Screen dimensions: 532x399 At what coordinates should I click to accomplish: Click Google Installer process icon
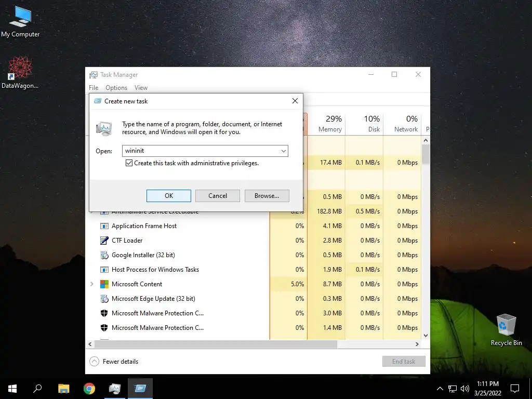tap(104, 255)
